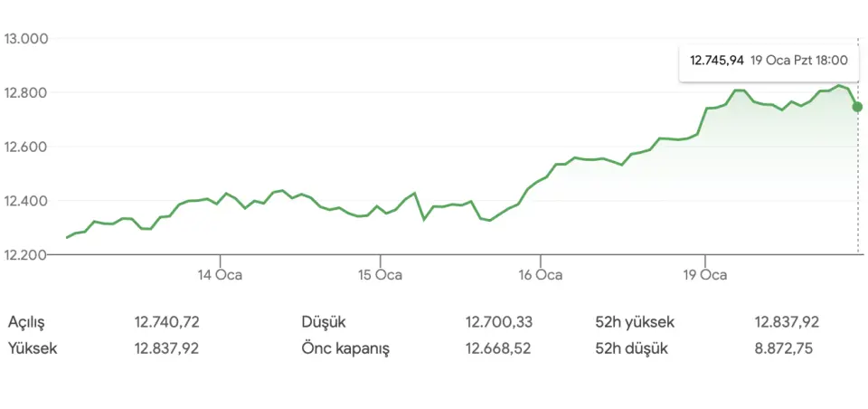The height and width of the screenshot is (409, 868).
Task: Click the low value 12.700,33
Action: (x=499, y=322)
